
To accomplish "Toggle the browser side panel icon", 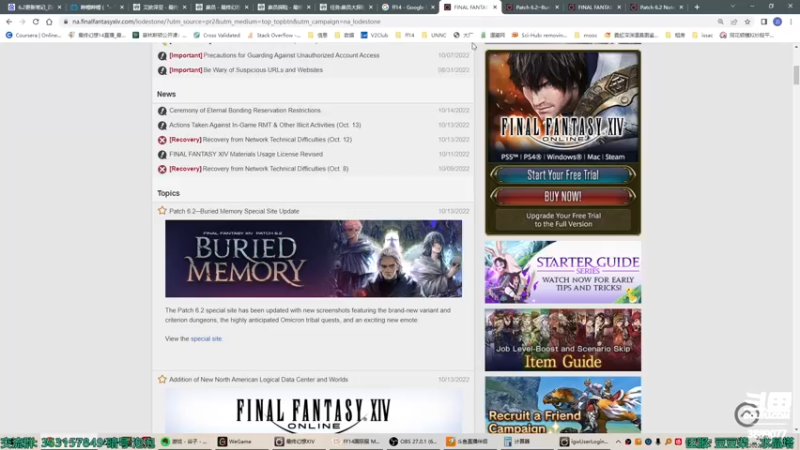I will [764, 22].
